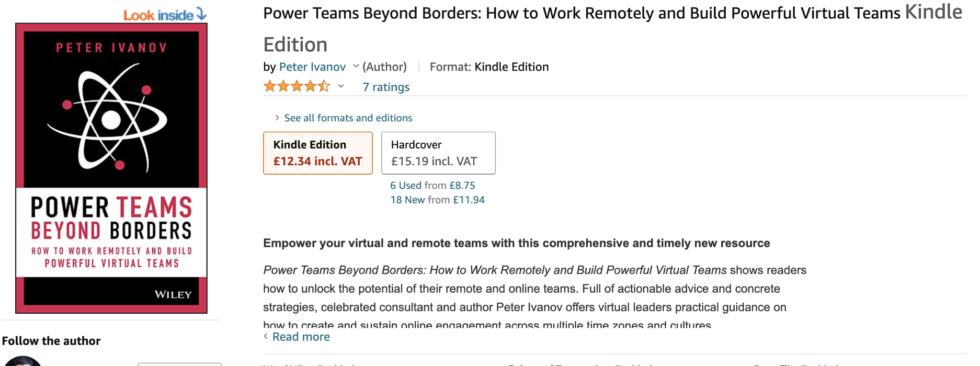Expand the ratings breakdown chevron beside stars
The width and height of the screenshot is (980, 366).
(x=341, y=86)
